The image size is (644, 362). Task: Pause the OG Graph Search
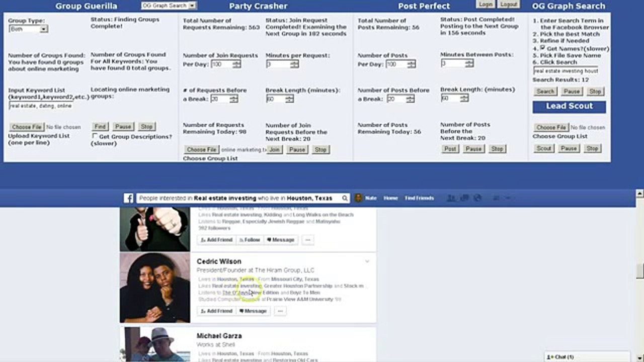click(x=572, y=92)
